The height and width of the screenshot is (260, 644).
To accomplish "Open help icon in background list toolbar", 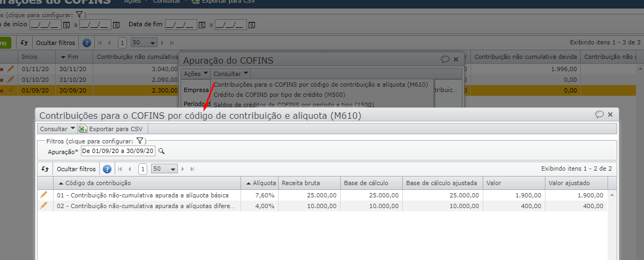I will pos(87,42).
